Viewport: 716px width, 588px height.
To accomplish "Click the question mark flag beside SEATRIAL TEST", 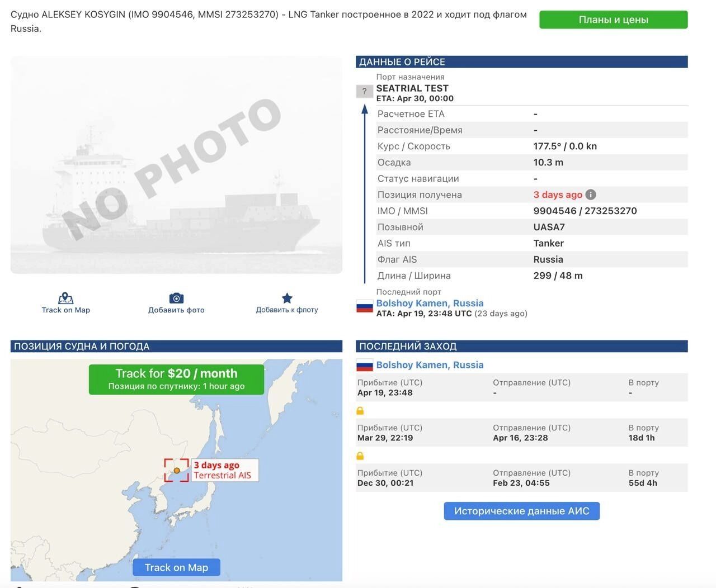I will pos(364,91).
